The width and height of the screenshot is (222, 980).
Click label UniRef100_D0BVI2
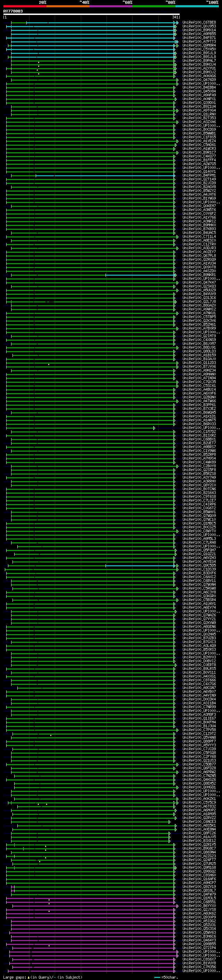coord(199,661)
